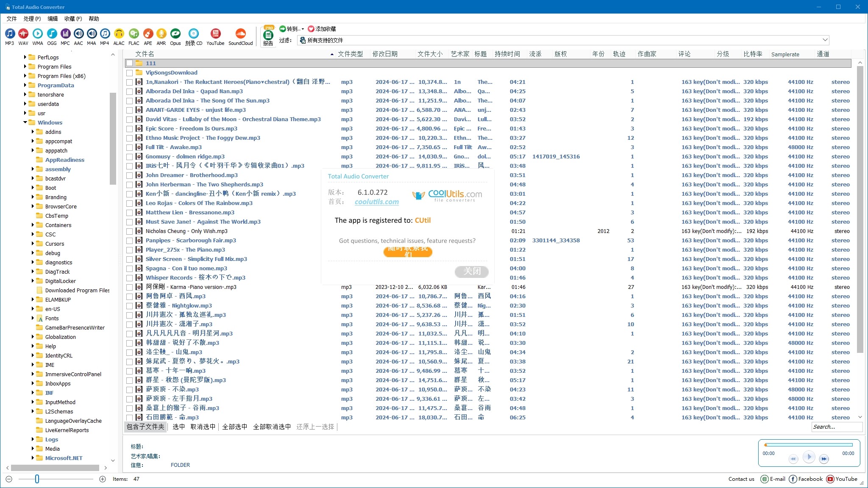Toggle 包含子文件夹 include subfolders
868x488 pixels.
[x=145, y=427]
